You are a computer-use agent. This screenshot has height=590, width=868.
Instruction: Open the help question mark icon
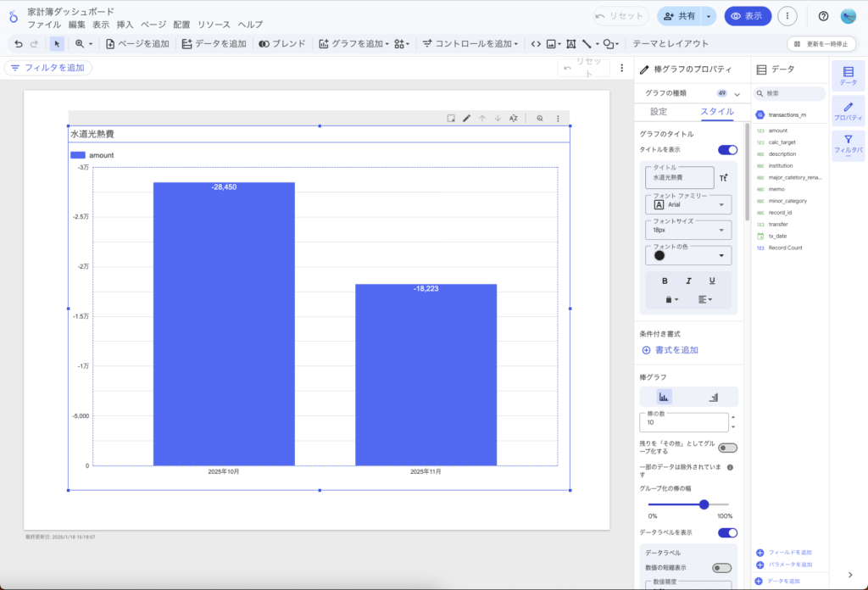point(823,16)
